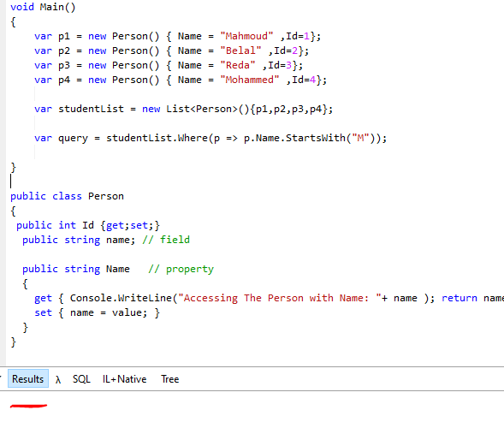
Task: Click the "Mohammed" string literal
Action: tap(249, 80)
